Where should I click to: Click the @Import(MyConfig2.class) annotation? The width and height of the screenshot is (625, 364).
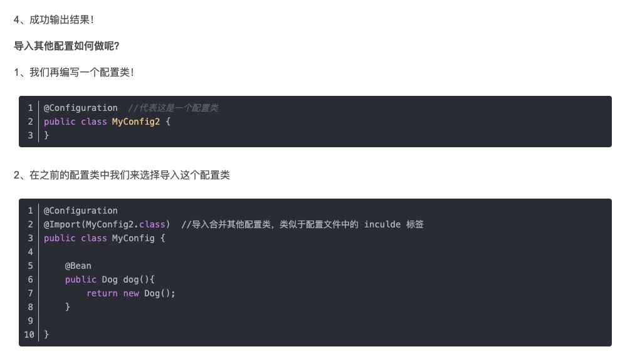[107, 224]
